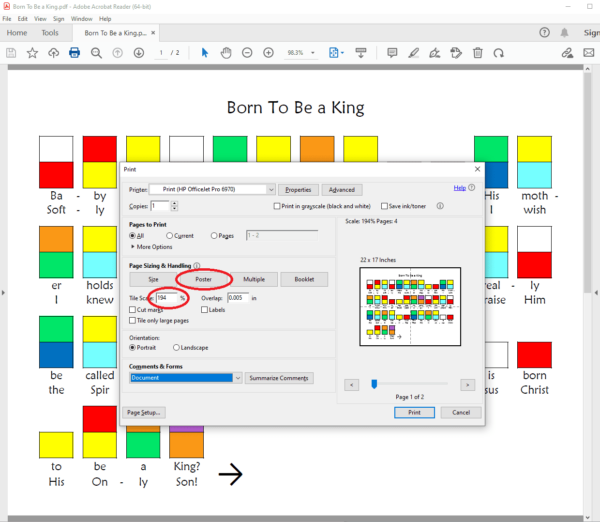Image resolution: width=600 pixels, height=522 pixels.
Task: Enable the Save ink/toner checkbox
Action: (x=384, y=206)
